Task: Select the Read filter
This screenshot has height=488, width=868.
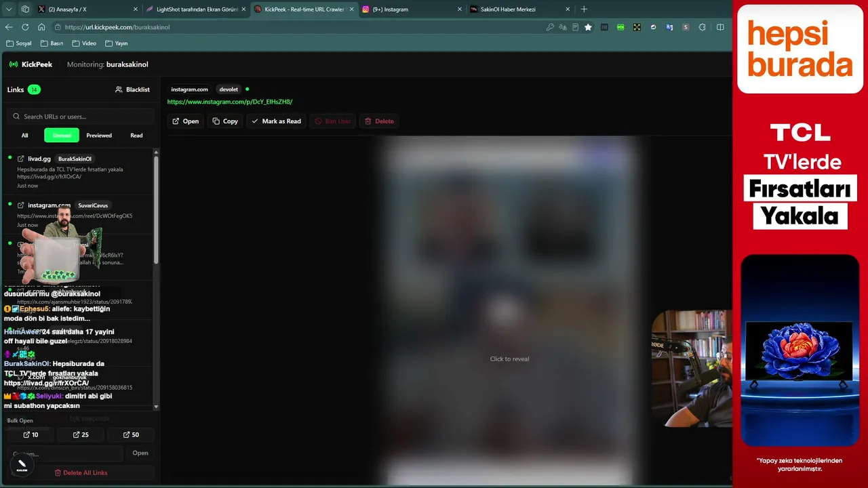Action: point(136,136)
